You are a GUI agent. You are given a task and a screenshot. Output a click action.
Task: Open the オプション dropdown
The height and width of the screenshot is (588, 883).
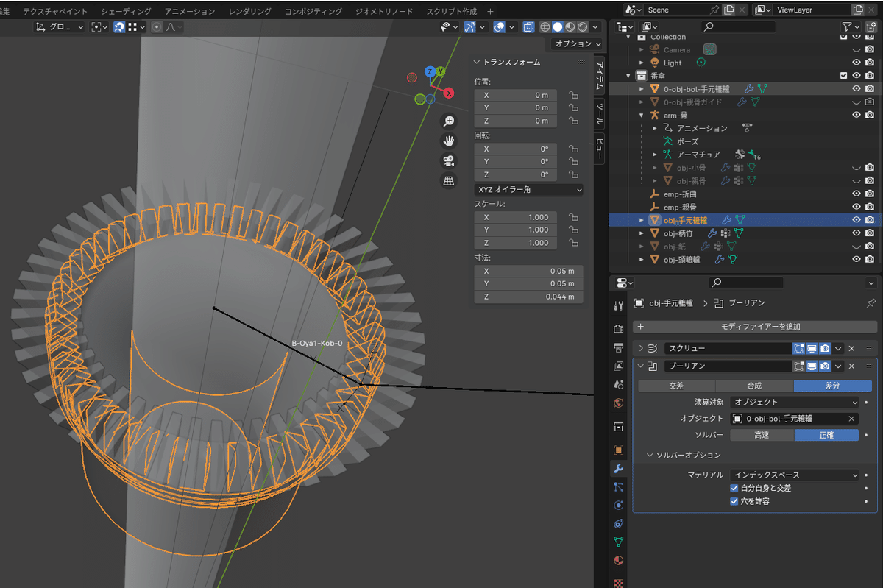pos(578,43)
